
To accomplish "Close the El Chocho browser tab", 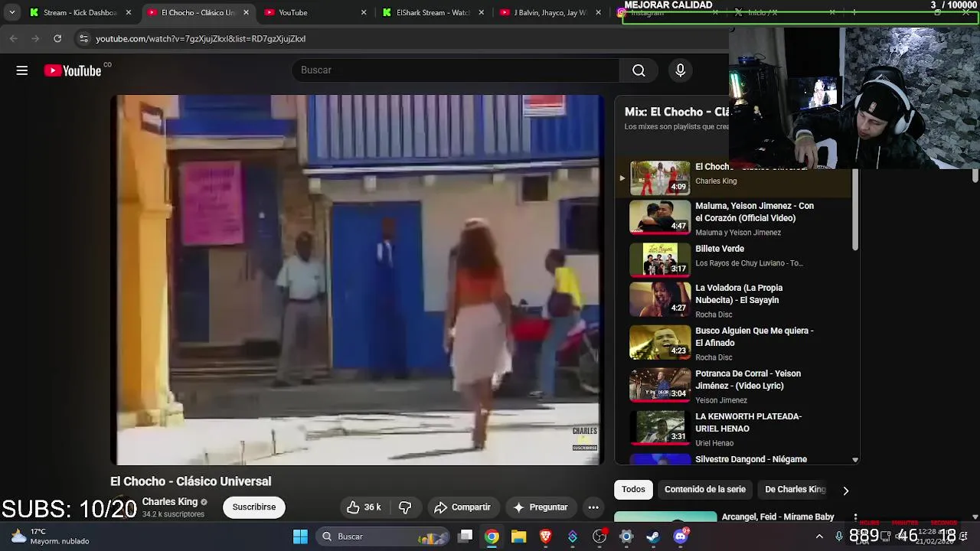I will 246,12.
